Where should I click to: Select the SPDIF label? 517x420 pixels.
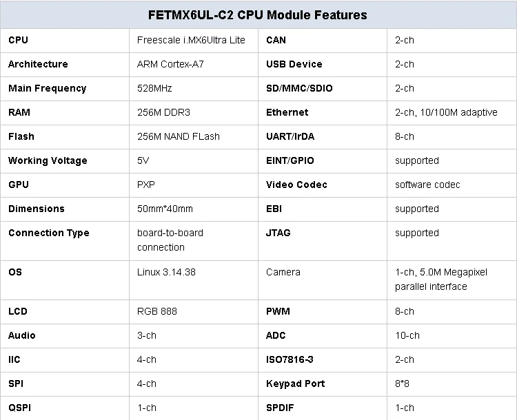[280, 408]
